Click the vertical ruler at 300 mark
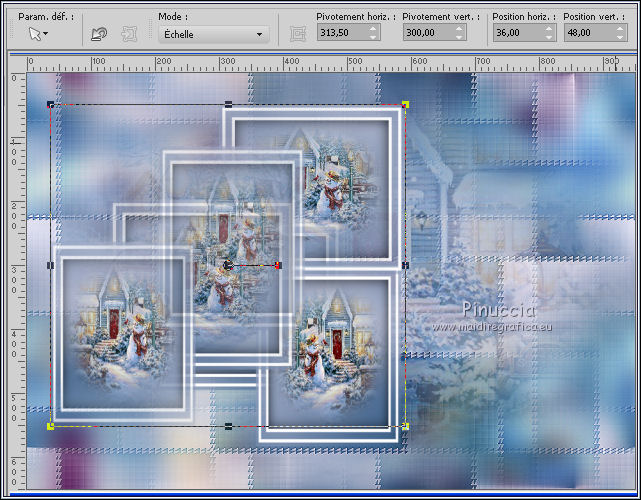The image size is (641, 500). pyautogui.click(x=16, y=280)
